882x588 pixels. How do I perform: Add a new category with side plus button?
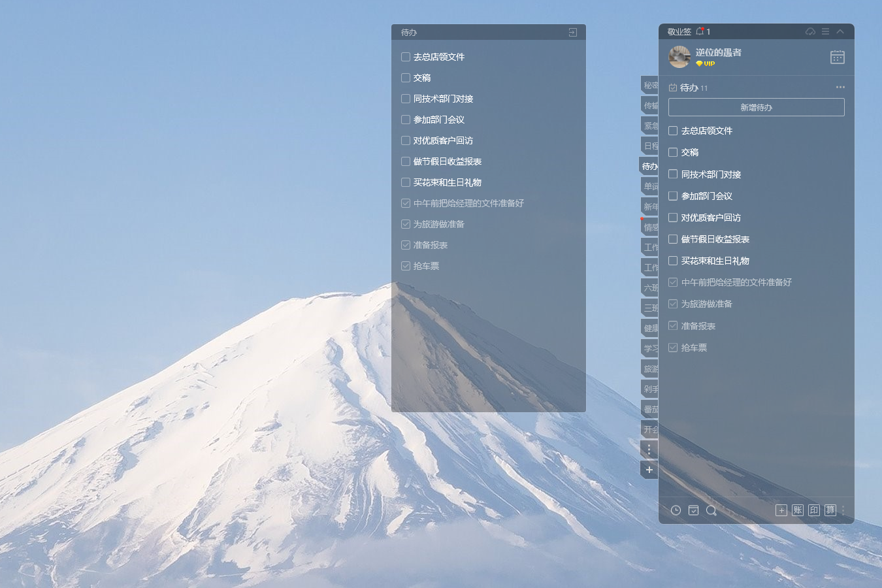click(649, 470)
